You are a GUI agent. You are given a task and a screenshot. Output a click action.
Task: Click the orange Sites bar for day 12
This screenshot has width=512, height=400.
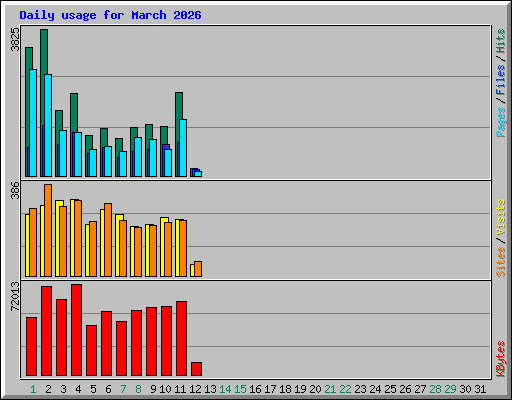tap(198, 269)
